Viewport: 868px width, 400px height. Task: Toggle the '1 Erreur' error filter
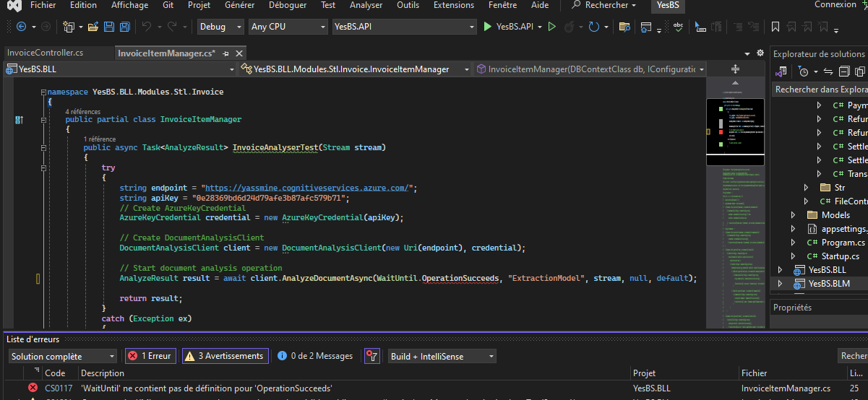click(x=151, y=356)
